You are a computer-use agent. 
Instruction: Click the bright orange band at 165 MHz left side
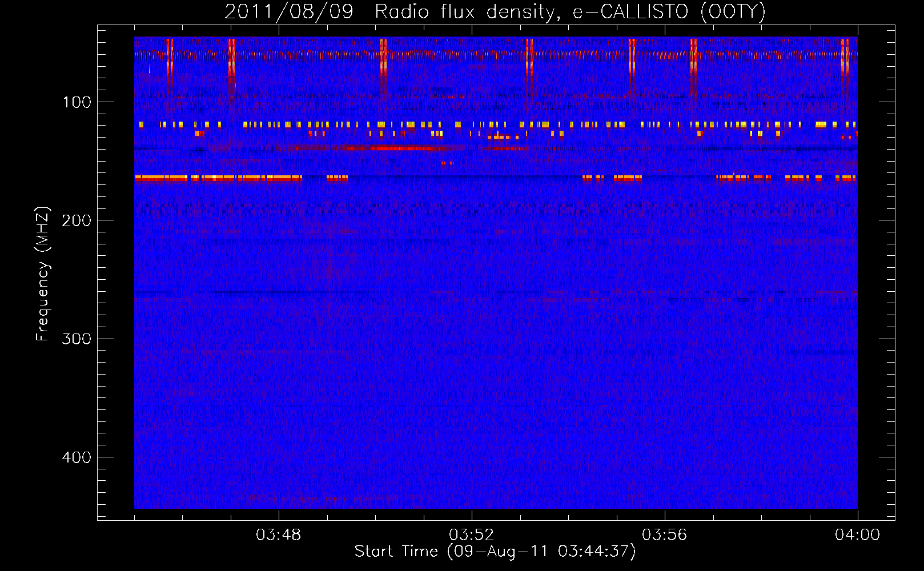pos(218,178)
